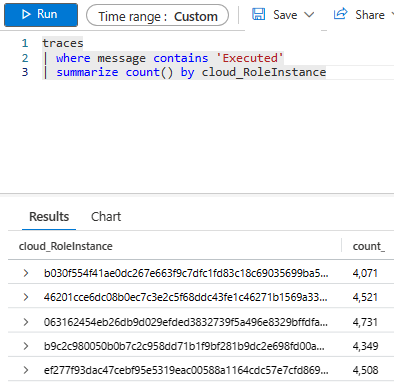Click the Share arrow icon

(340, 14)
